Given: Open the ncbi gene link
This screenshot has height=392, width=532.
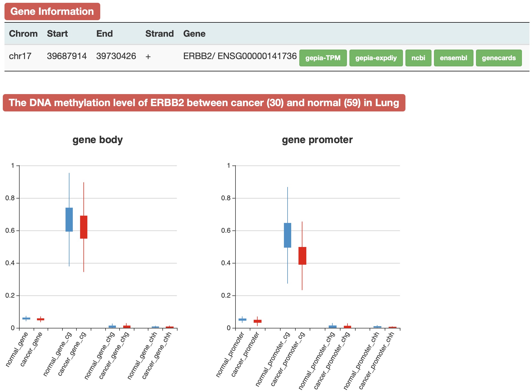Looking at the screenshot, I should point(418,58).
